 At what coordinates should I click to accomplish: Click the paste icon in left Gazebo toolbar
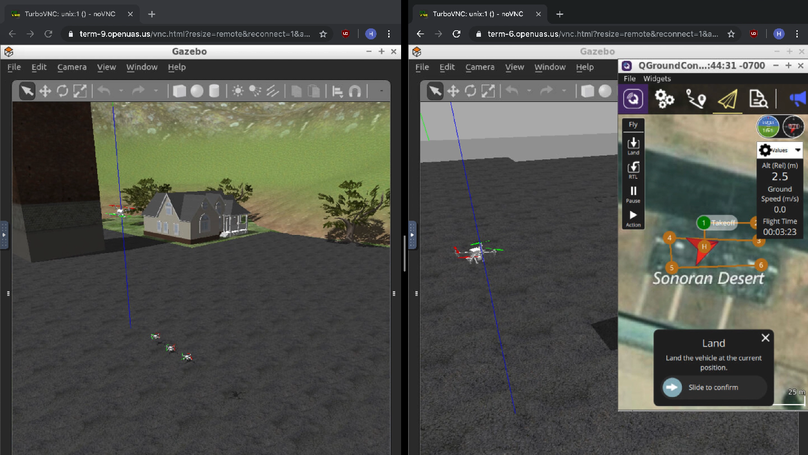(314, 91)
